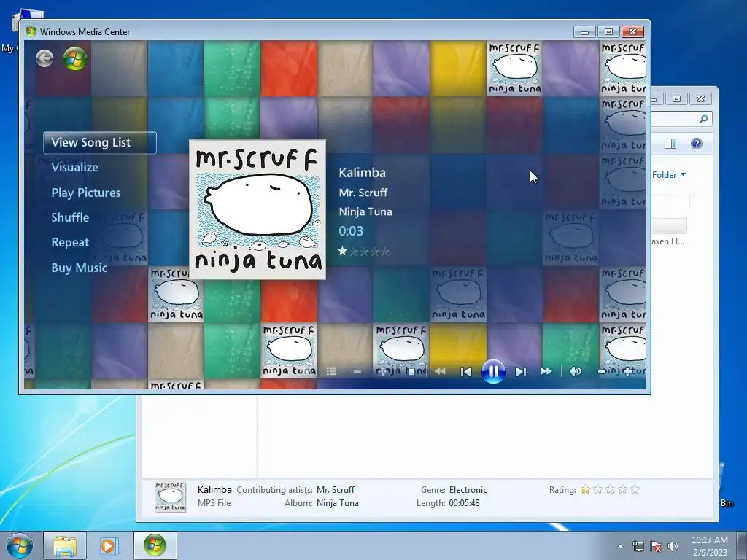Expand the Folder dropdown in Explorer
Image resolution: width=747 pixels, height=560 pixels.
[x=669, y=175]
